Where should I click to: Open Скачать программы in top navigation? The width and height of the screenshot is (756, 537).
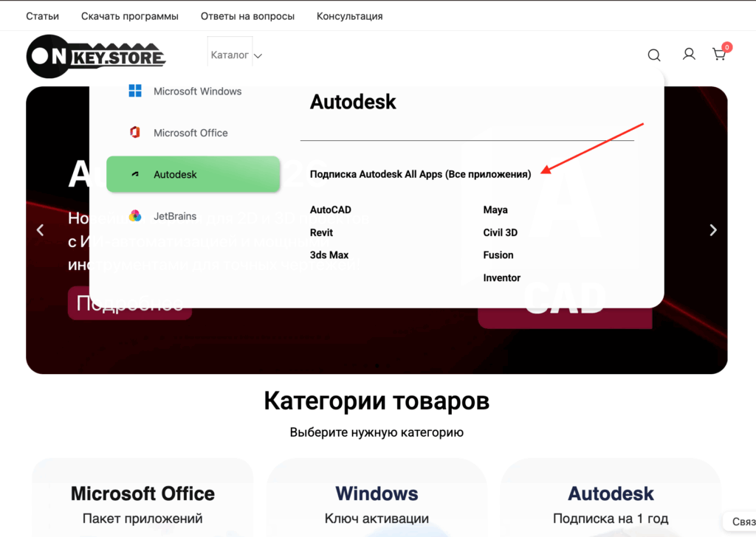point(130,15)
